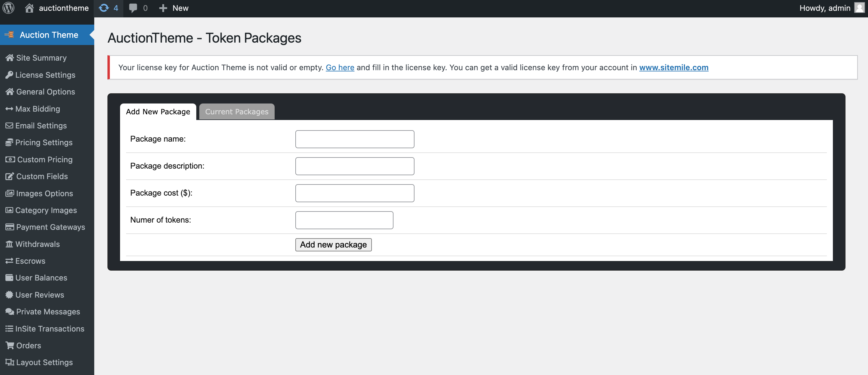This screenshot has height=375, width=868.
Task: Open Escrows menu item
Action: pyautogui.click(x=30, y=261)
